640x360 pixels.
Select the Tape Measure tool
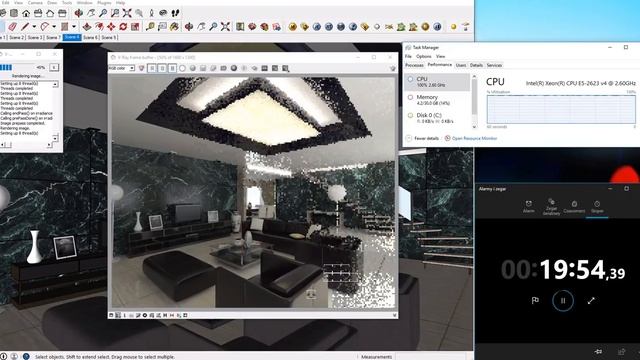pos(150,27)
